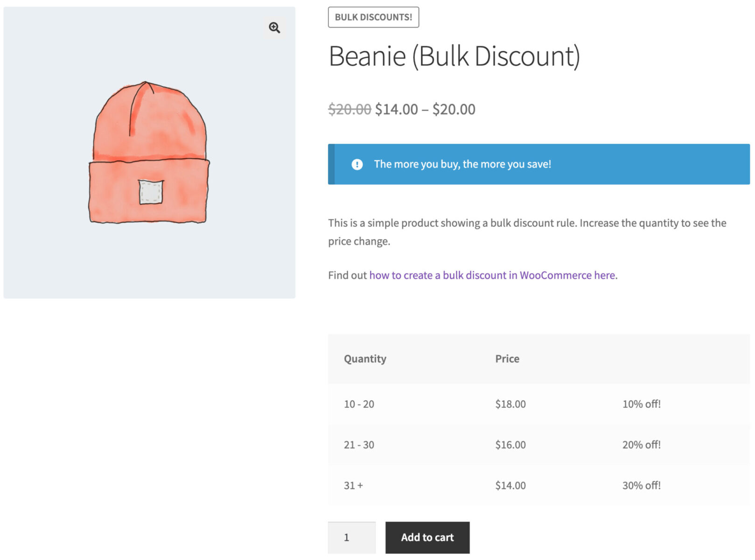
Task: Select the 31+ quantity tier row
Action: (x=353, y=485)
